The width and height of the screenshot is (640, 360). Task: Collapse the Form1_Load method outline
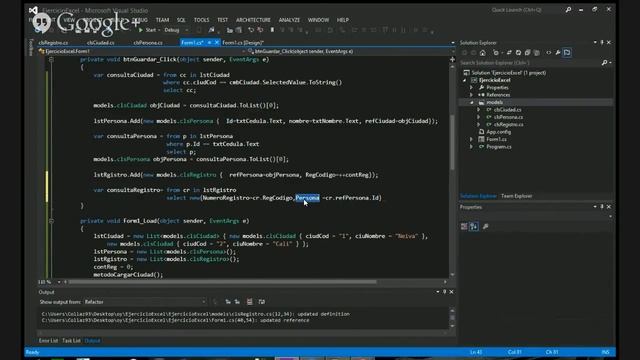click(51, 221)
